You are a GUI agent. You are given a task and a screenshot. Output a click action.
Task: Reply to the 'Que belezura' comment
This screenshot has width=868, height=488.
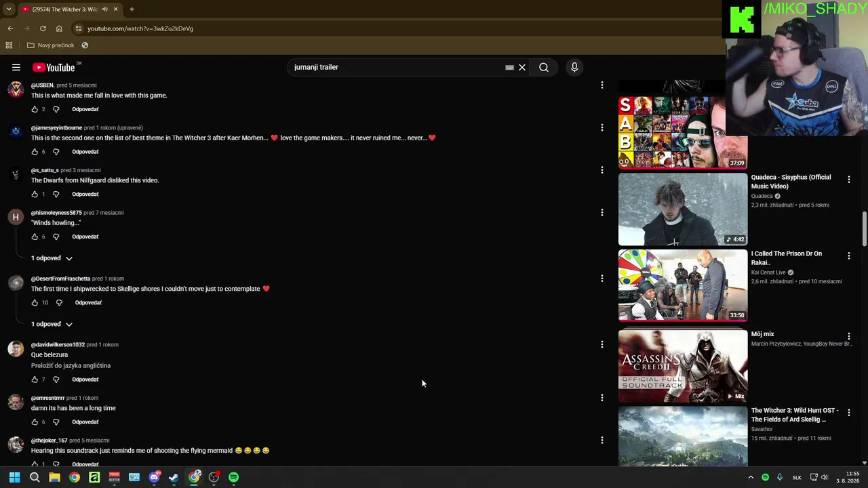pyautogui.click(x=85, y=380)
